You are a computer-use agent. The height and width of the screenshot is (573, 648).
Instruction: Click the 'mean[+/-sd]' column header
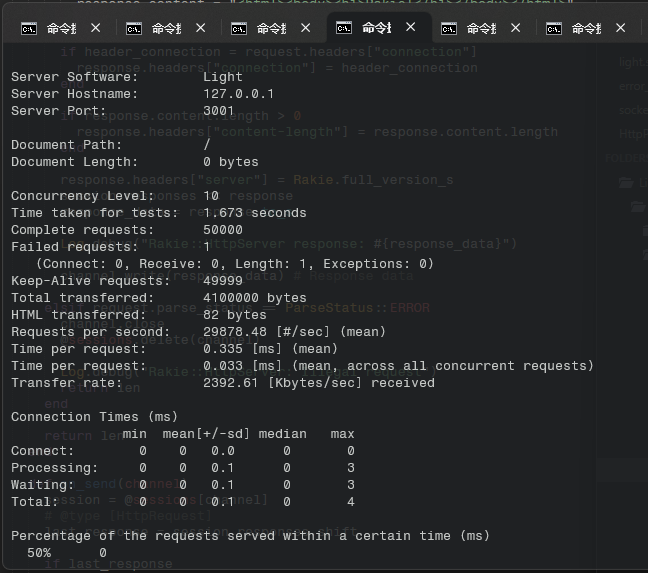(x=206, y=434)
